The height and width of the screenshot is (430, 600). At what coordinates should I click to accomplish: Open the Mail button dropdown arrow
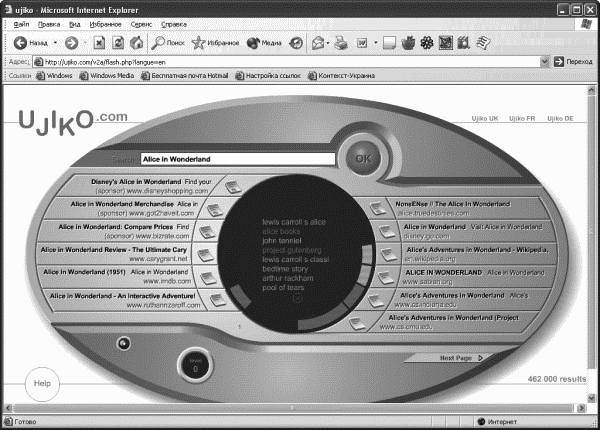[x=328, y=43]
